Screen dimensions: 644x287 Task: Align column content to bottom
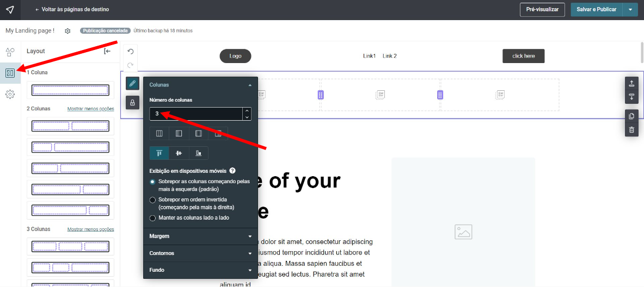[198, 153]
